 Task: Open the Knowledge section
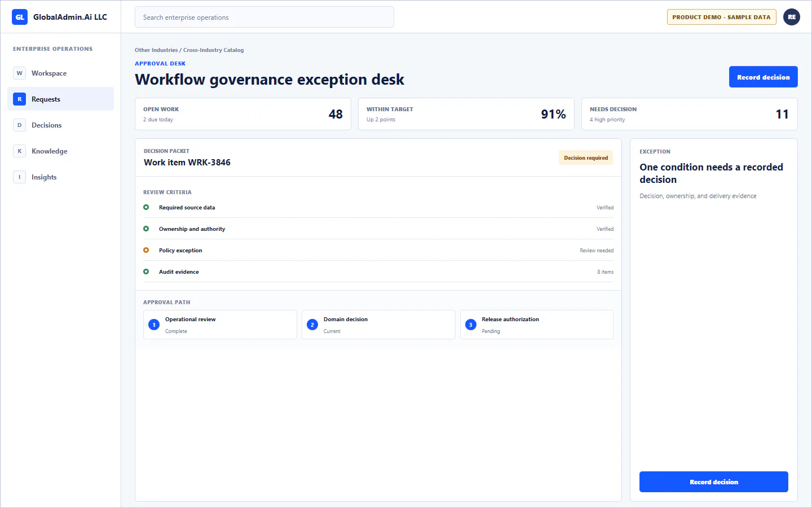60,151
